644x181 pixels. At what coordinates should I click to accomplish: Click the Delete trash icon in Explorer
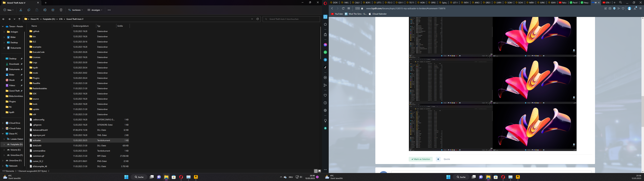[61, 10]
